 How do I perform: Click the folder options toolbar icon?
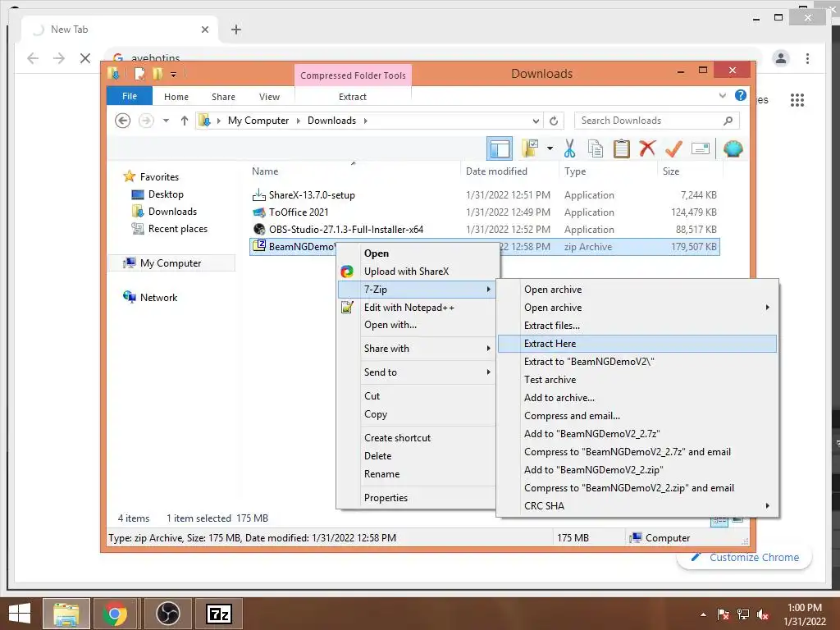pyautogui.click(x=530, y=148)
